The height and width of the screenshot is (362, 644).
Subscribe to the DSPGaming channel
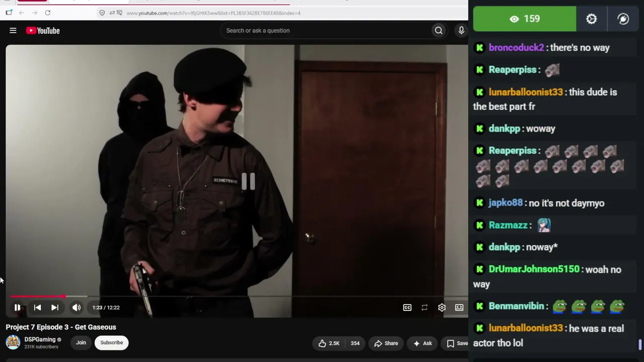point(111,342)
